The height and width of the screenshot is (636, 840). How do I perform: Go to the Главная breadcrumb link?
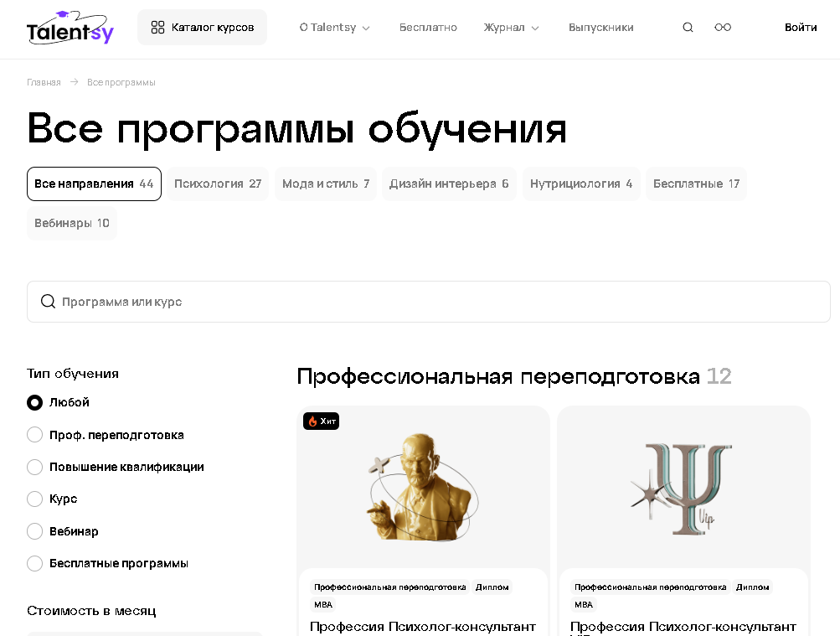[44, 82]
